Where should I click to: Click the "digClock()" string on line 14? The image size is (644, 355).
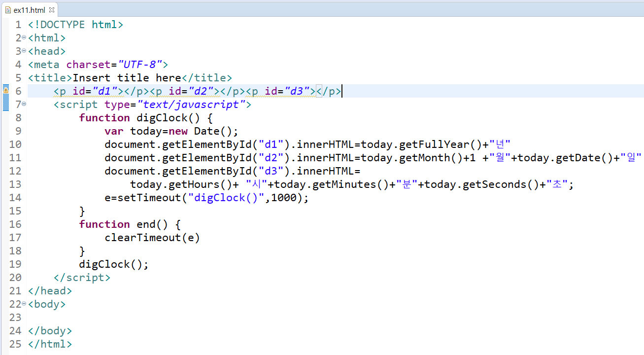pyautogui.click(x=226, y=197)
